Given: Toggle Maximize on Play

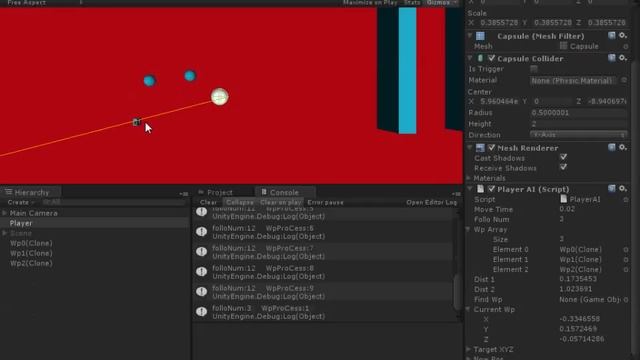Looking at the screenshot, I should click(370, 2).
